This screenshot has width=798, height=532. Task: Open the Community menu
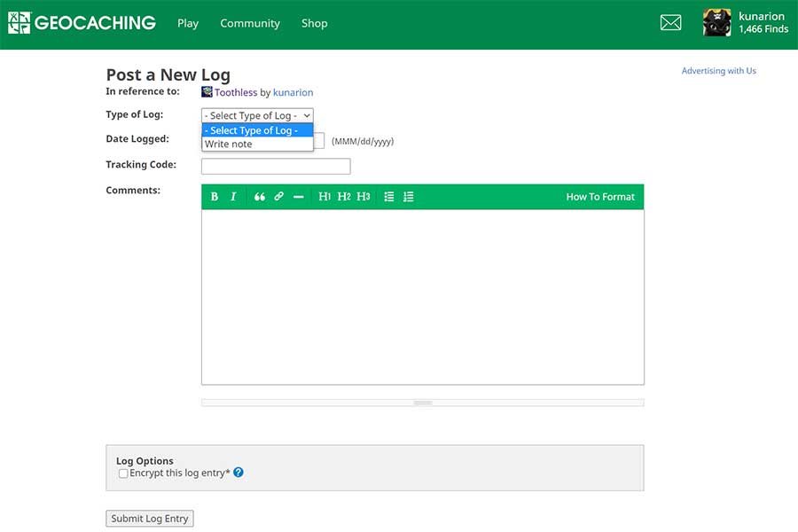point(250,23)
